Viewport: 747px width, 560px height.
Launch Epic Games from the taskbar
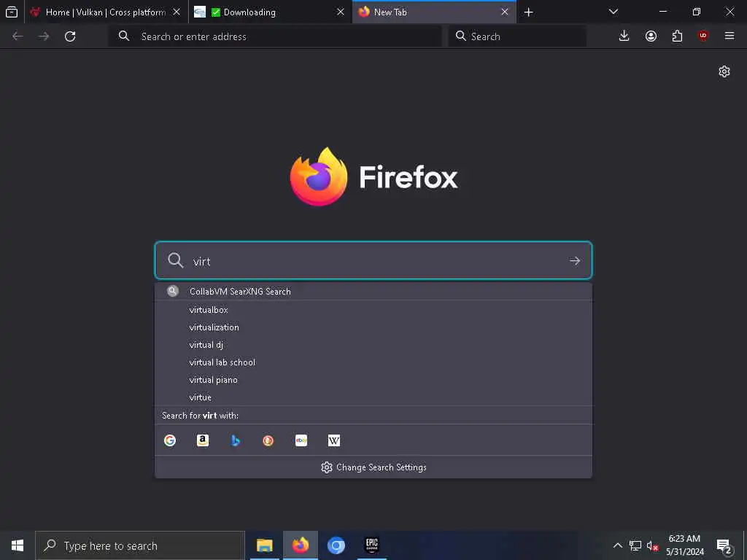click(x=371, y=545)
